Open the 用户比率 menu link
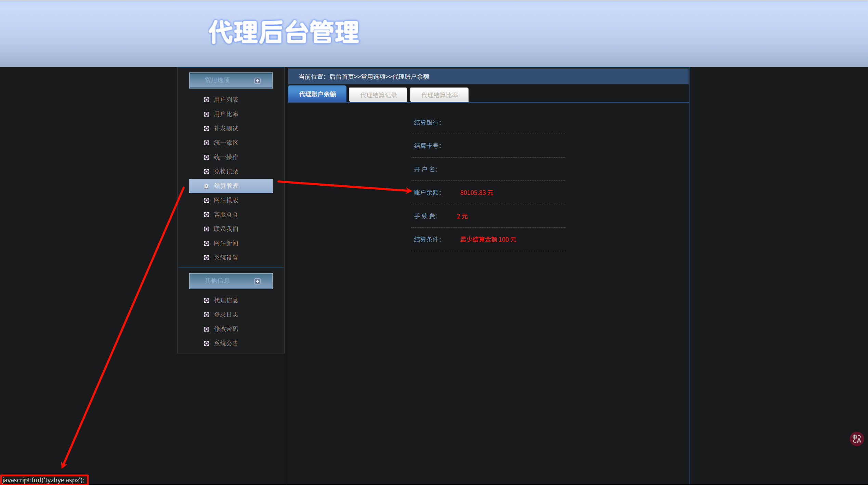Image resolution: width=868 pixels, height=485 pixels. click(226, 114)
